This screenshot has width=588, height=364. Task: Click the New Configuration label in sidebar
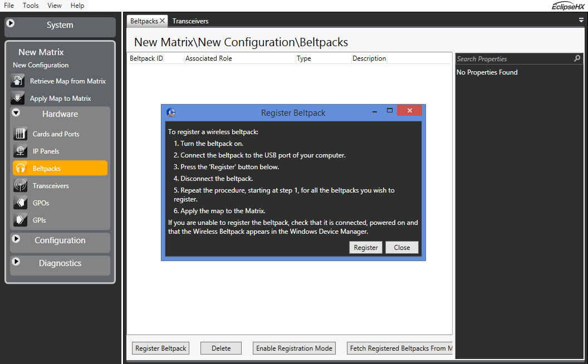tap(41, 65)
